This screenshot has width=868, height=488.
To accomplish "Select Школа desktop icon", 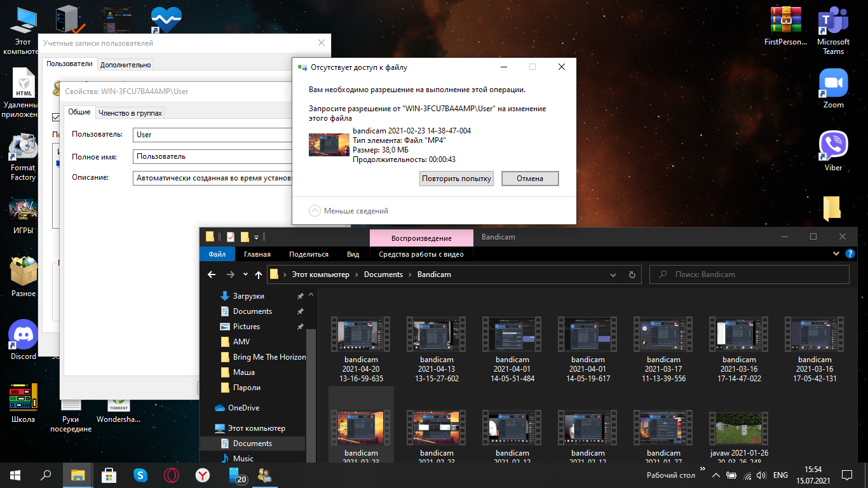I will [x=24, y=402].
